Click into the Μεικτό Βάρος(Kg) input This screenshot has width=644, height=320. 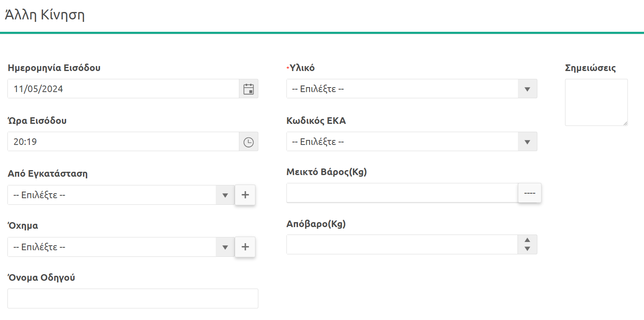pos(402,193)
